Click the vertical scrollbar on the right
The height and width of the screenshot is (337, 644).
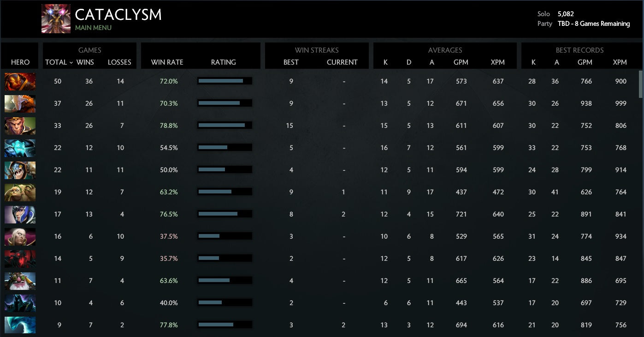coord(640,84)
